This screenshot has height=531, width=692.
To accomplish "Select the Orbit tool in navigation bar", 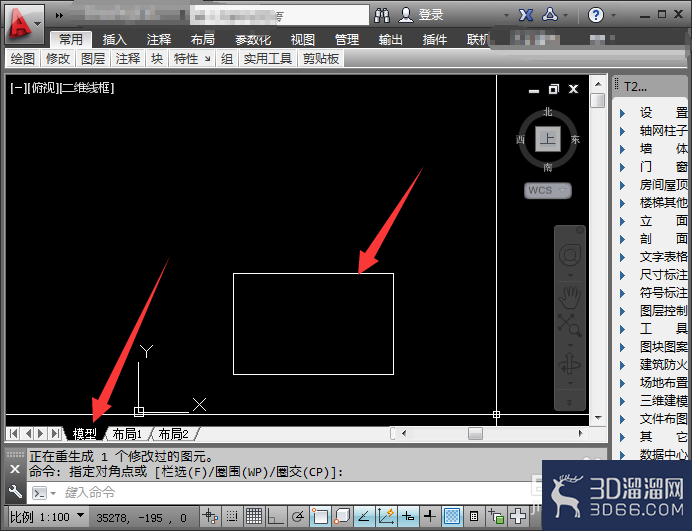I will (x=570, y=365).
